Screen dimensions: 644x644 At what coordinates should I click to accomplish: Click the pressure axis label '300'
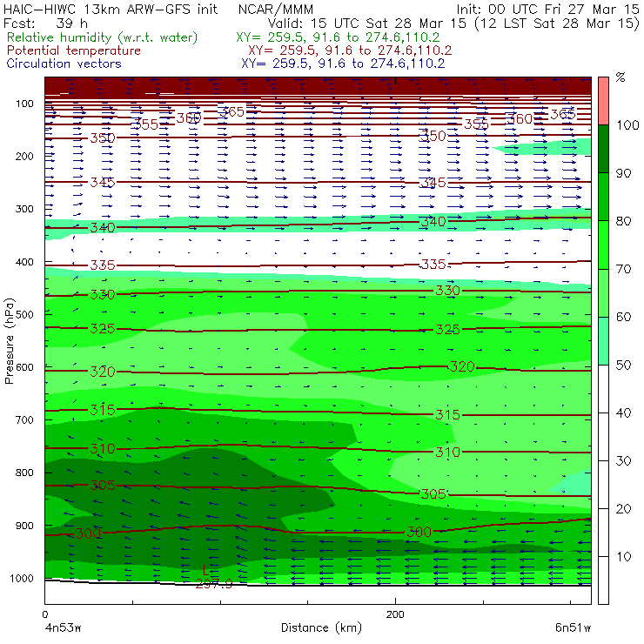24,209
